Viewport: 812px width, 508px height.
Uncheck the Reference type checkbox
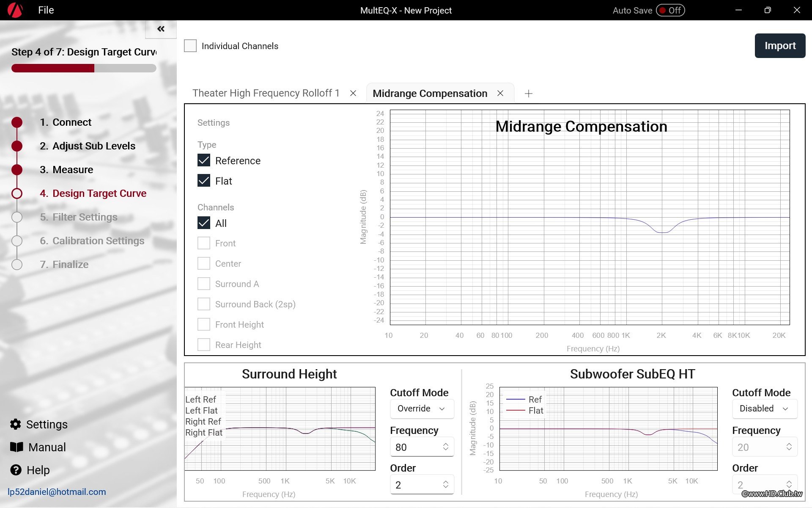204,160
